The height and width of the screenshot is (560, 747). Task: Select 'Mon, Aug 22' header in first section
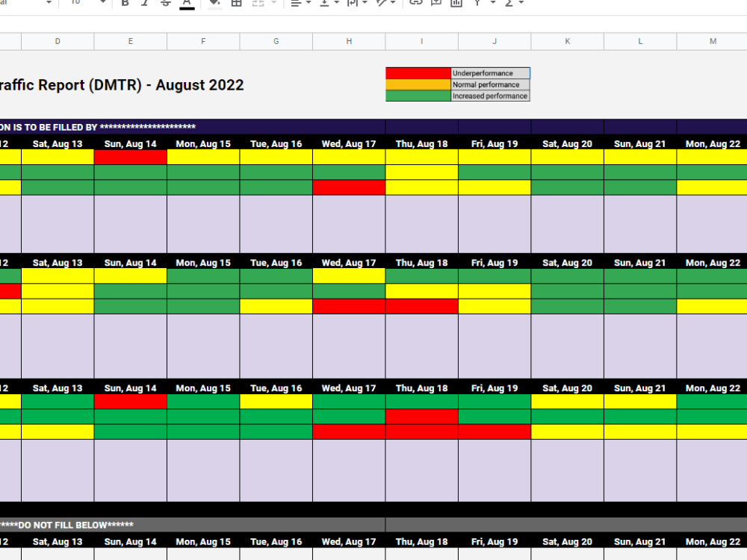click(x=712, y=143)
